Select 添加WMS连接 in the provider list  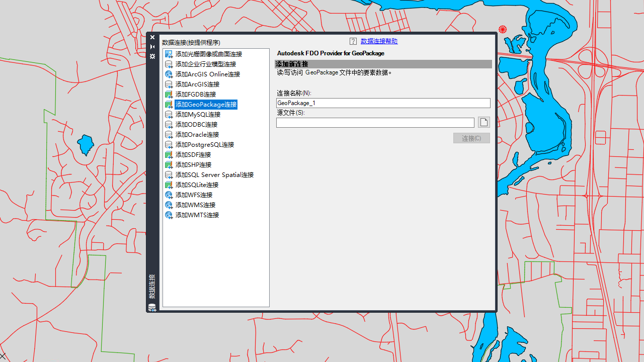pos(195,205)
